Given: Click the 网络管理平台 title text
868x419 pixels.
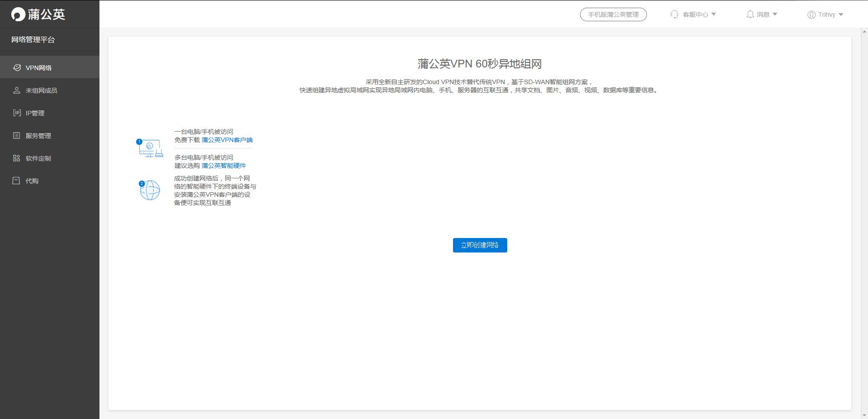Looking at the screenshot, I should pos(33,40).
